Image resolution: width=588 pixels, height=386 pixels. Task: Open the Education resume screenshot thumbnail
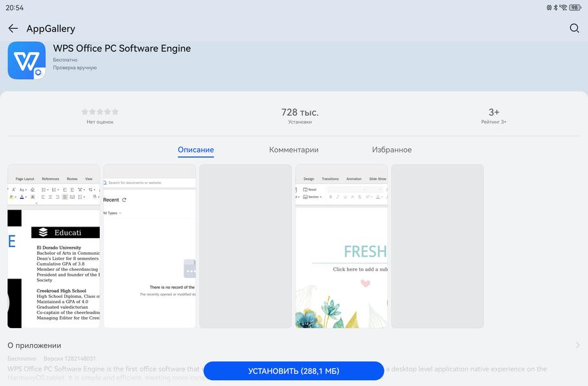[x=53, y=246]
